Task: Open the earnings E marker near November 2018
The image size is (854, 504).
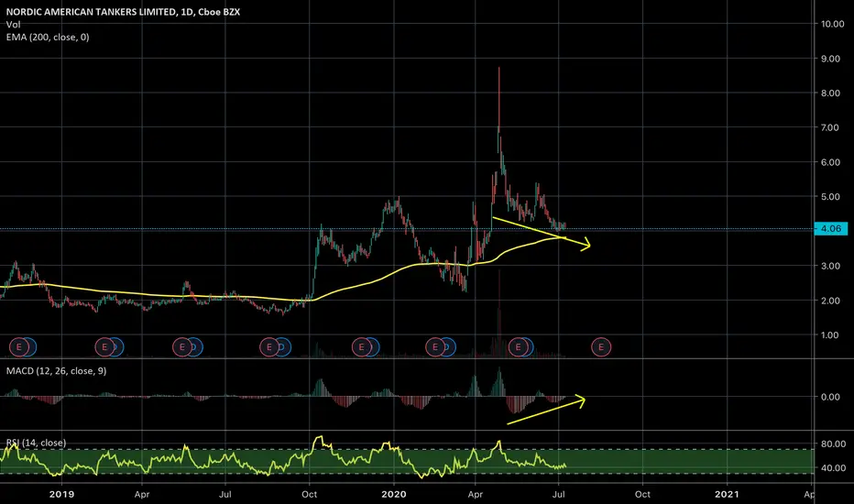Action: (x=19, y=347)
